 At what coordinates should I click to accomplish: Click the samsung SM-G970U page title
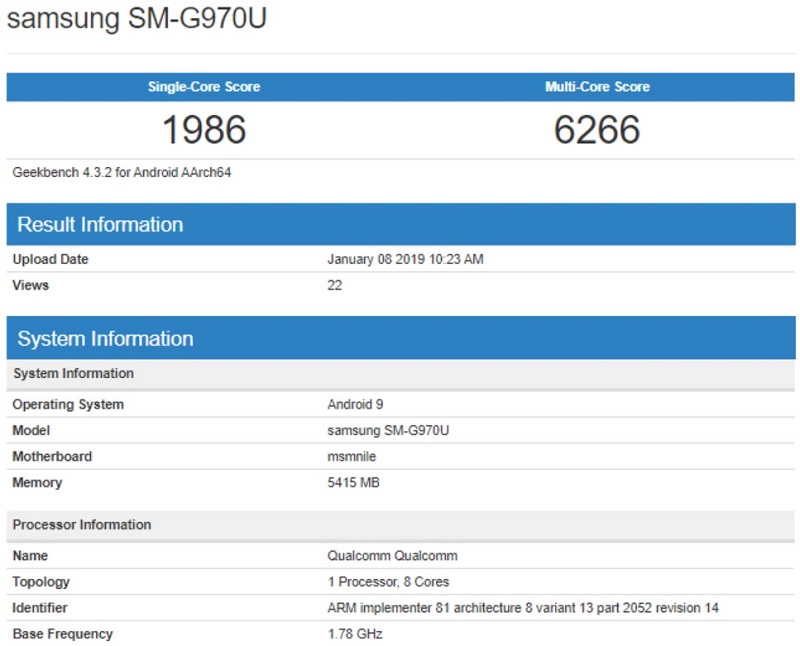point(137,18)
